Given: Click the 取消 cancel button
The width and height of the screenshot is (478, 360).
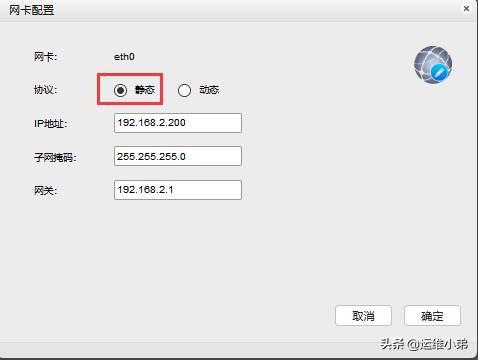Looking at the screenshot, I should [363, 315].
